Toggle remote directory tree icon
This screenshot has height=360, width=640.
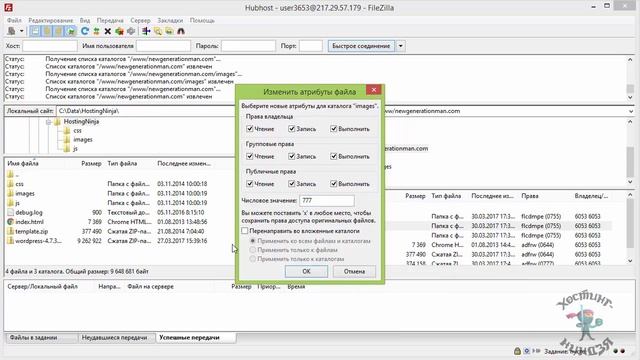point(59,31)
